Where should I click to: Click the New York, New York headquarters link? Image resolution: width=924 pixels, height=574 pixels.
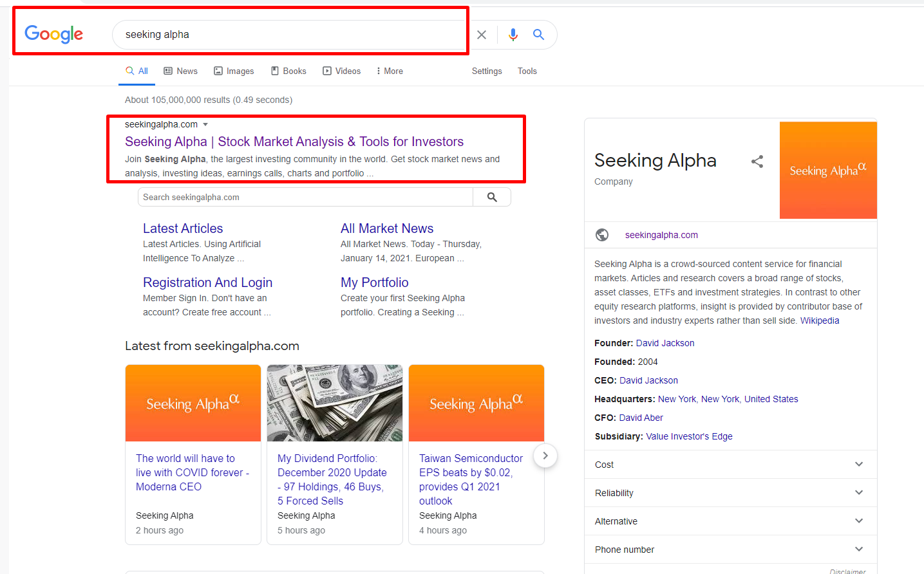(x=699, y=399)
